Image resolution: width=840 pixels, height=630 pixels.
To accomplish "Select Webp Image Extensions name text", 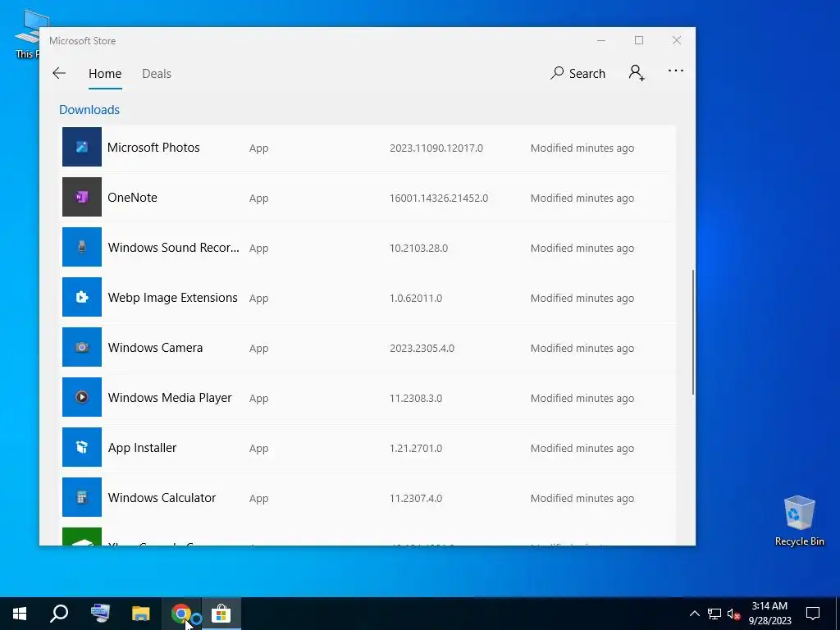I will point(172,297).
